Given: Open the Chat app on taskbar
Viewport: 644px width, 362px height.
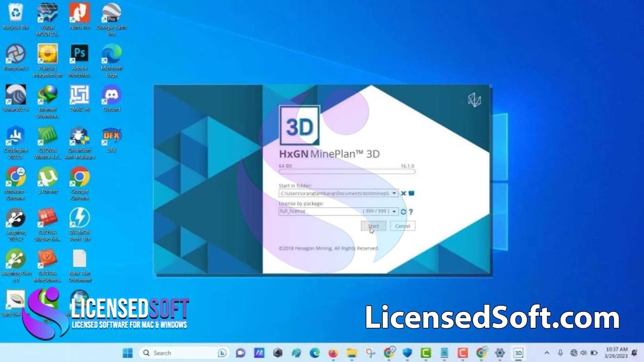Looking at the screenshot, I should point(241,353).
